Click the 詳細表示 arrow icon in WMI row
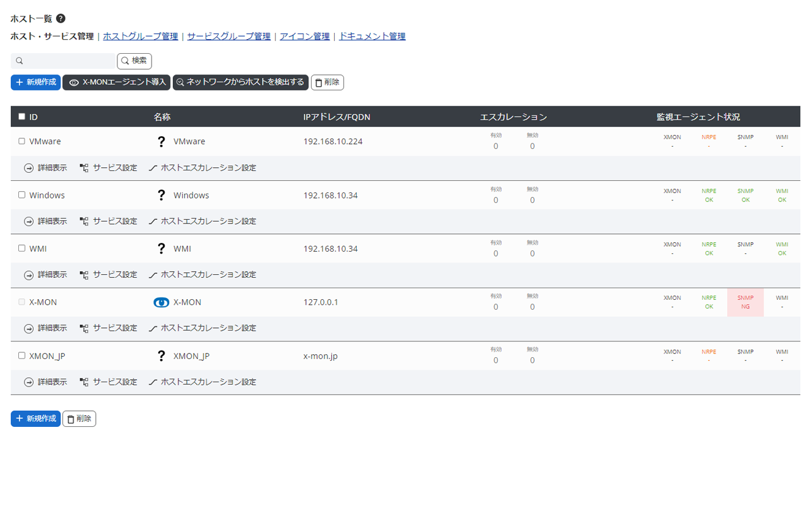This screenshot has height=527, width=812. click(x=29, y=275)
